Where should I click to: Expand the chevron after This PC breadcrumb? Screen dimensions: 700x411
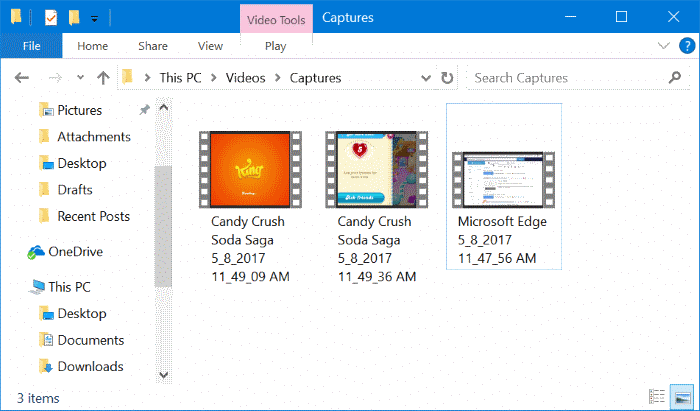213,78
